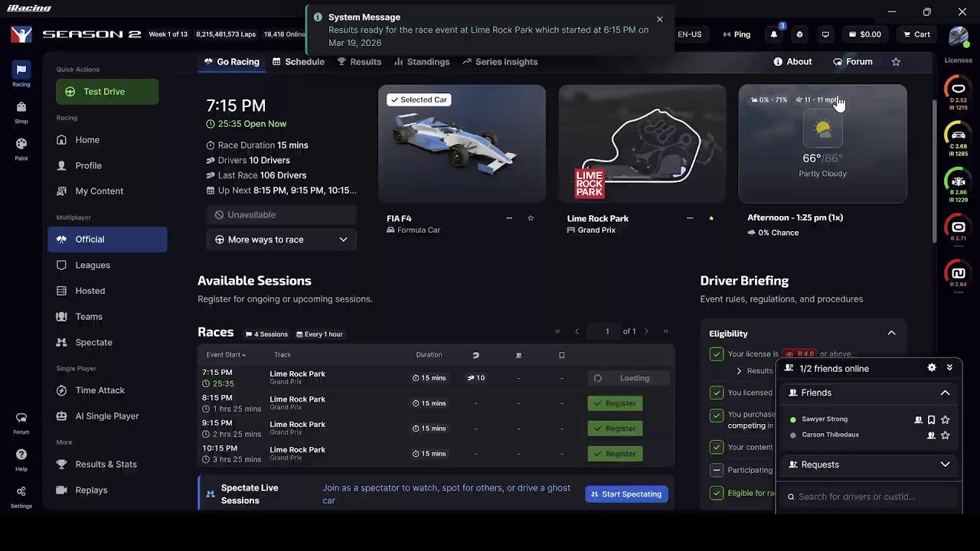The image size is (980, 551).
Task: Click Lime Rock Park more options dots
Action: pos(690,218)
